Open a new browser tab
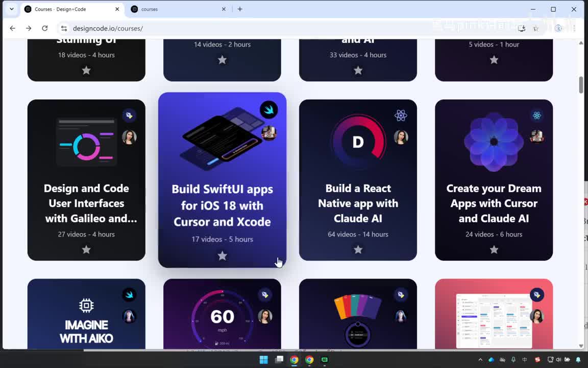The width and height of the screenshot is (588, 368). click(240, 9)
